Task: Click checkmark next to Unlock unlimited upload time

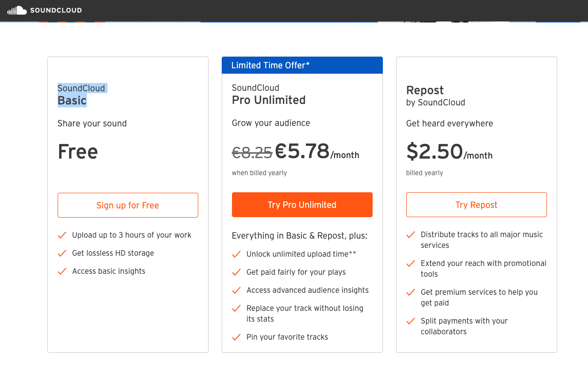Action: (x=236, y=254)
